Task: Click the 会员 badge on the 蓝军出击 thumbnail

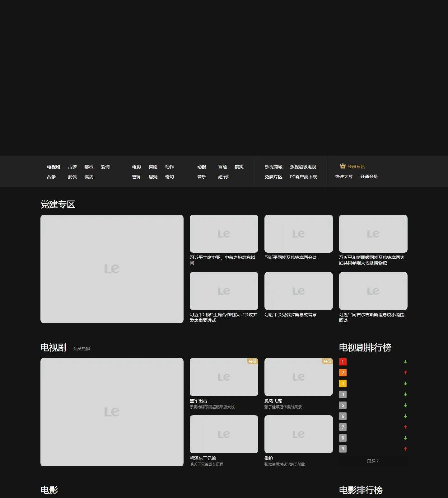Action: 253,361
